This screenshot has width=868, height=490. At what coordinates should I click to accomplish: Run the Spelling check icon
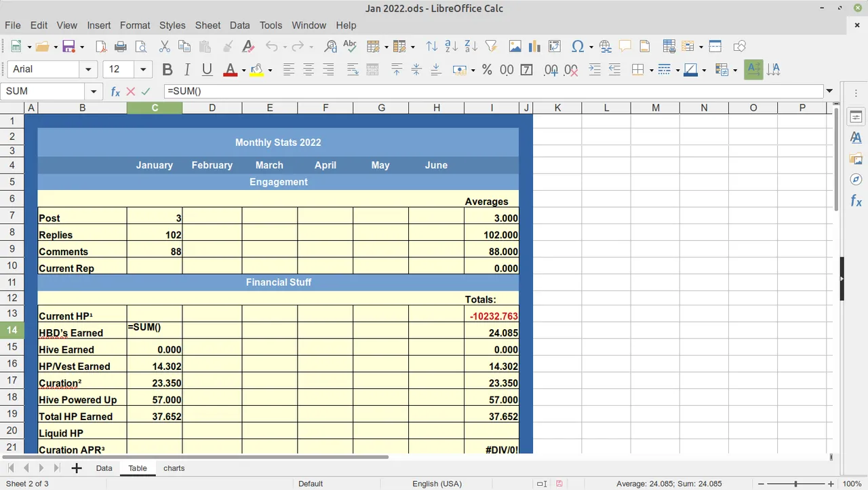tap(350, 46)
